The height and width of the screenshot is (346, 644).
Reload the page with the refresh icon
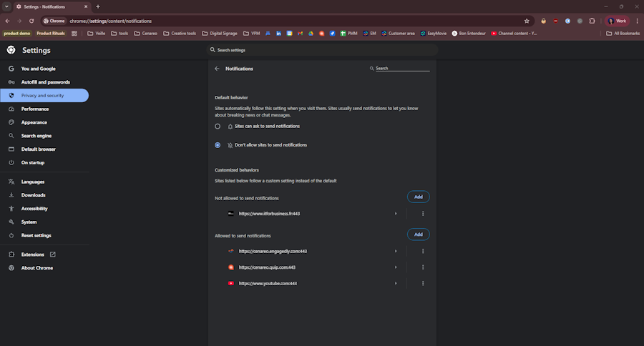(31, 21)
